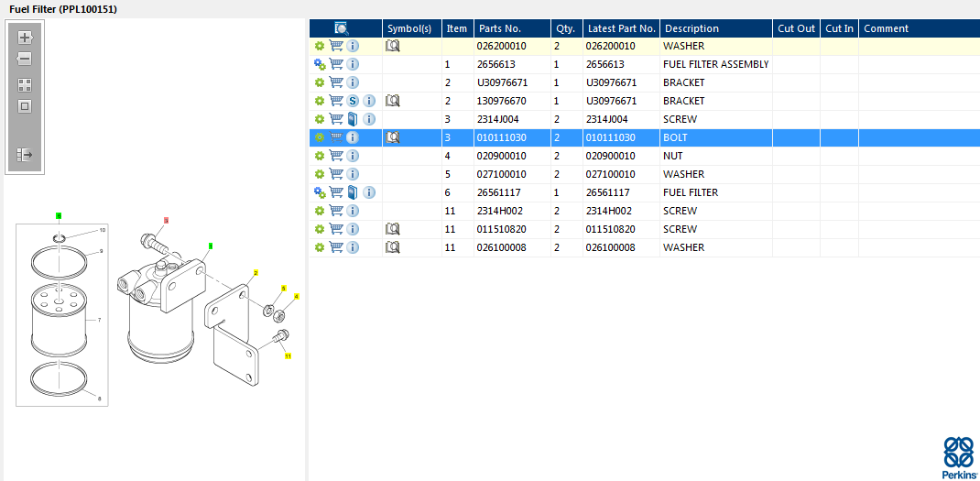
Task: Add WASHER 027100010 to the cart
Action: click(336, 174)
